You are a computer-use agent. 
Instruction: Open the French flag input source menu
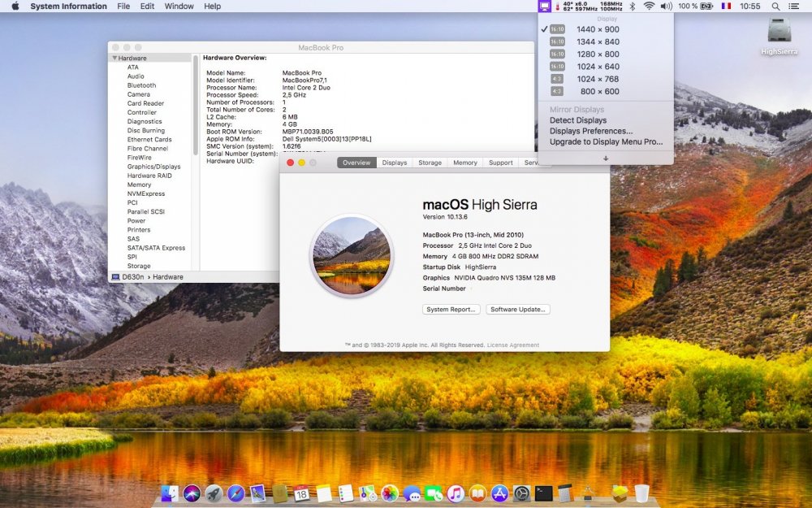click(x=727, y=7)
